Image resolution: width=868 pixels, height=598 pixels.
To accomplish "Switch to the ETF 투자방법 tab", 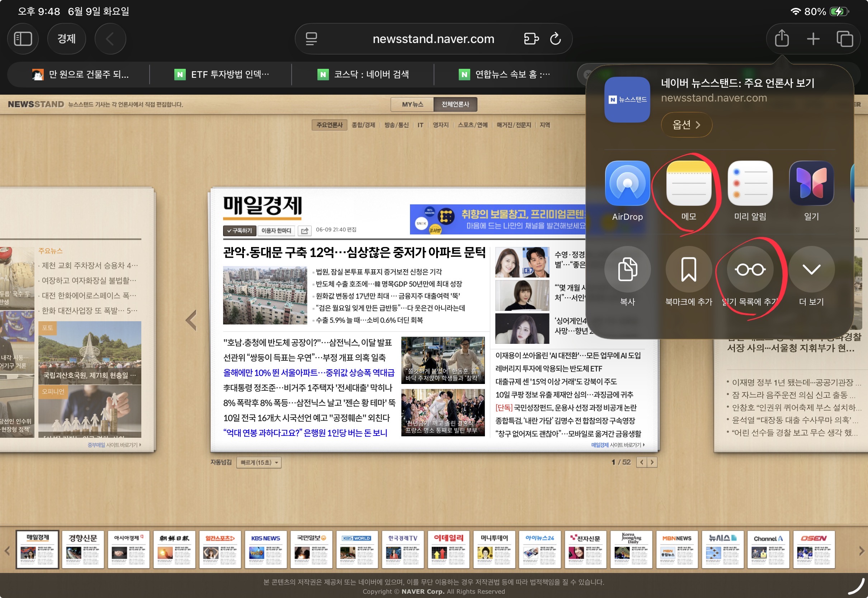I will pyautogui.click(x=221, y=74).
